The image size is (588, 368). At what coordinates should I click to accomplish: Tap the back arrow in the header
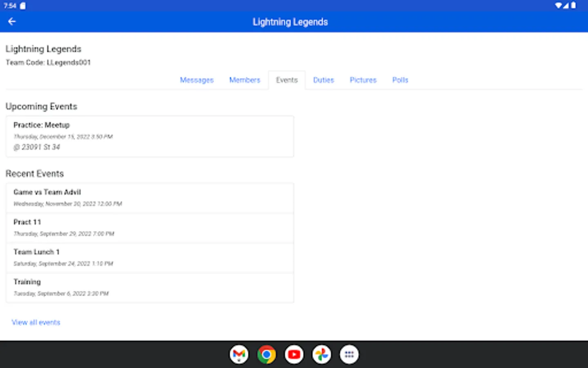pyautogui.click(x=12, y=22)
